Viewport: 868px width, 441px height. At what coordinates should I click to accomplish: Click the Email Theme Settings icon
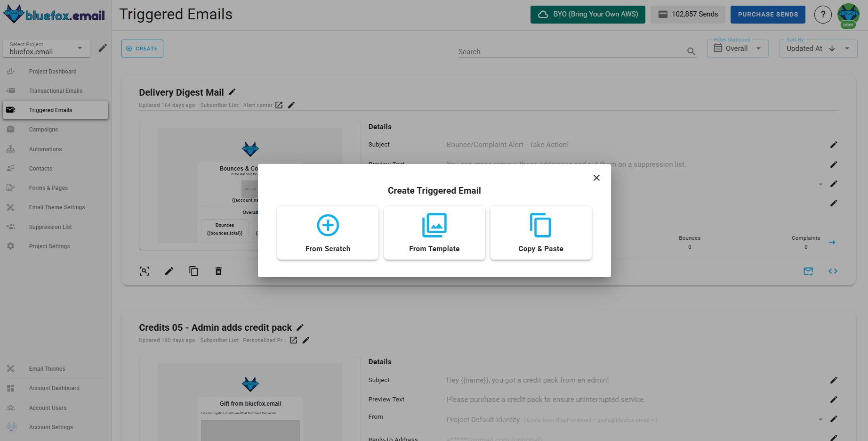coord(11,207)
